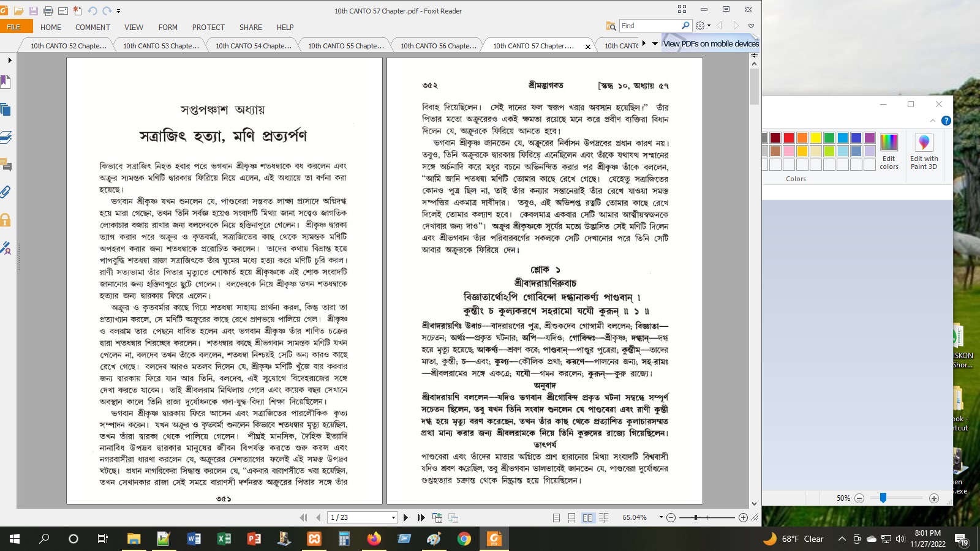Open the Comments panel icon
The width and height of the screenshot is (980, 551).
click(x=6, y=164)
